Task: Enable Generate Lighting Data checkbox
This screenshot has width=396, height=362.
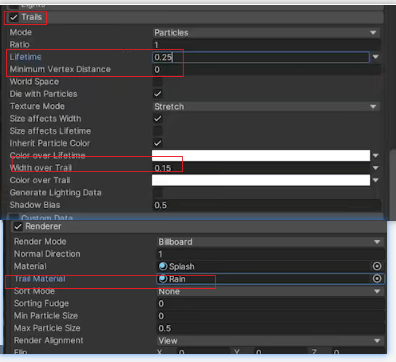Action: coord(158,193)
